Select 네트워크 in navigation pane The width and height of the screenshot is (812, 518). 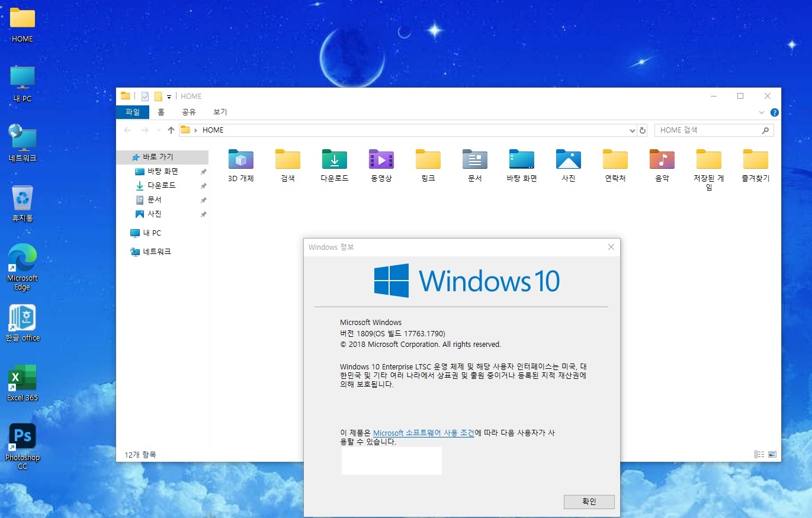(x=163, y=252)
